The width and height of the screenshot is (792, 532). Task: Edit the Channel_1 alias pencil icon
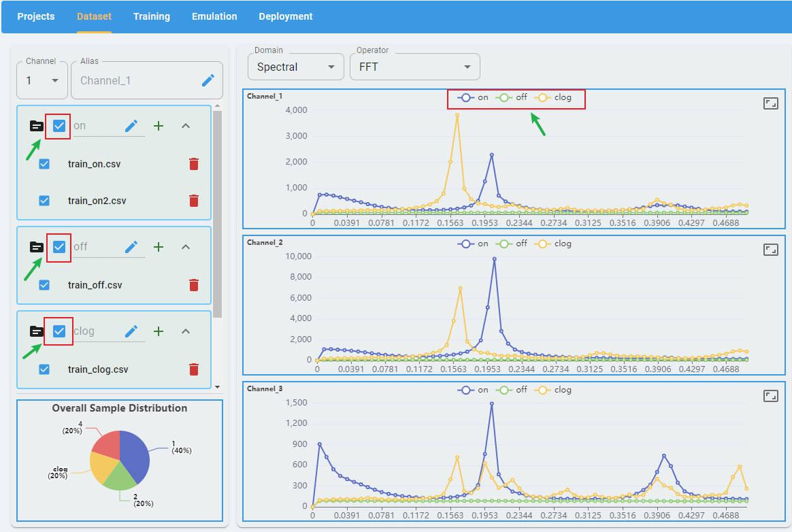coord(208,80)
